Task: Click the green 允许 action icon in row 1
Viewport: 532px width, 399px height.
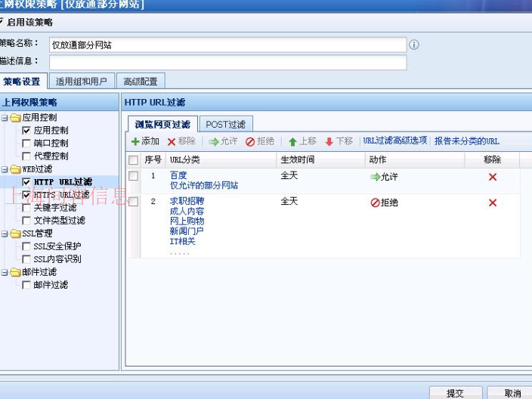Action: coord(375,177)
